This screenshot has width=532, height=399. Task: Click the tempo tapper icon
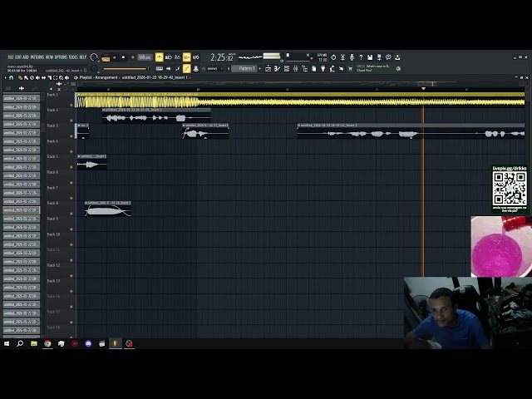[332, 68]
